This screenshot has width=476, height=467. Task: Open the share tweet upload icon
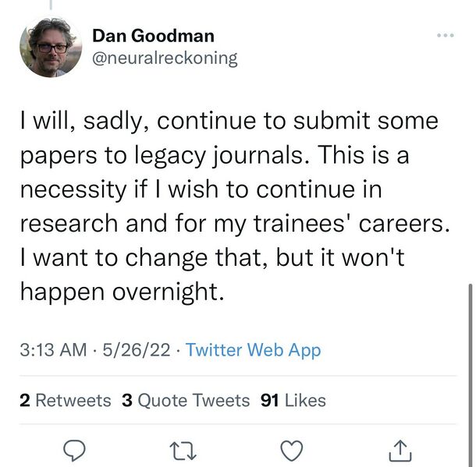point(399,450)
